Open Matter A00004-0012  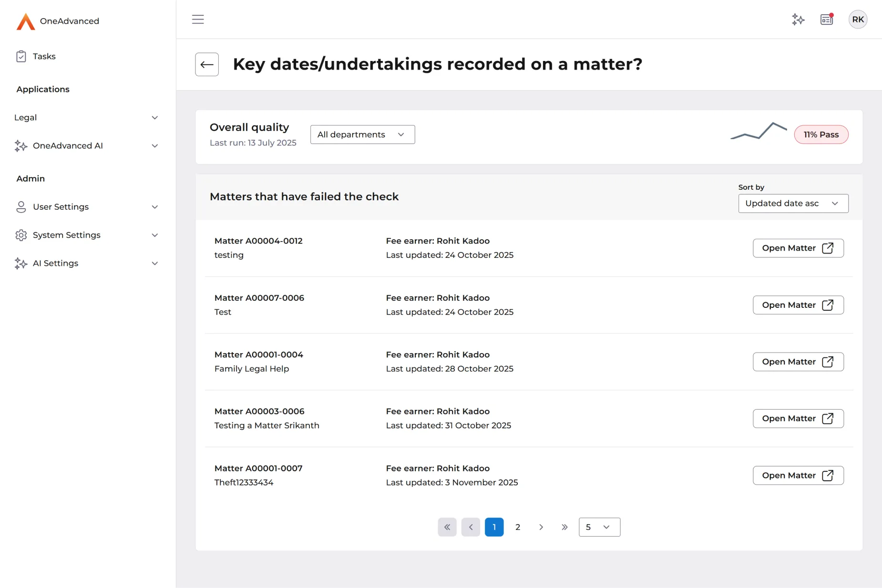pos(798,248)
